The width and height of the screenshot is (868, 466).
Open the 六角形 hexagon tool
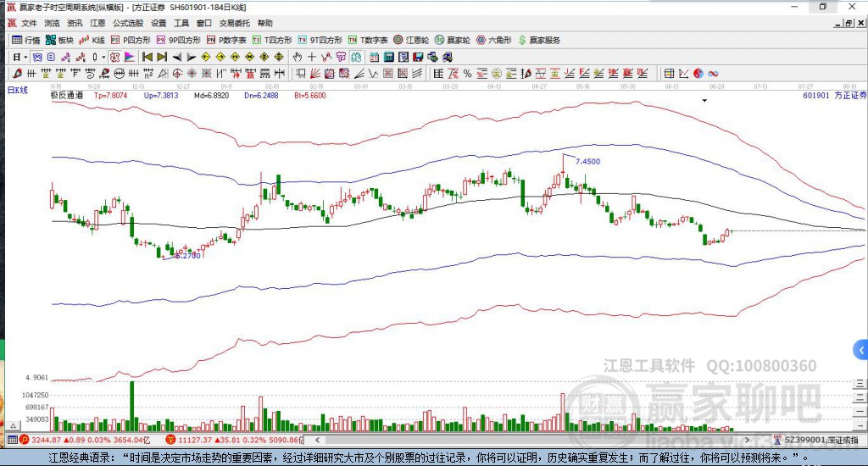pos(494,40)
